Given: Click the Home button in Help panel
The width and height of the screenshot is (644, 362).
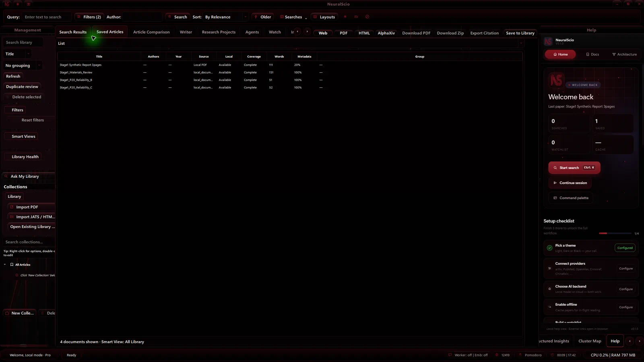Looking at the screenshot, I should point(560,54).
